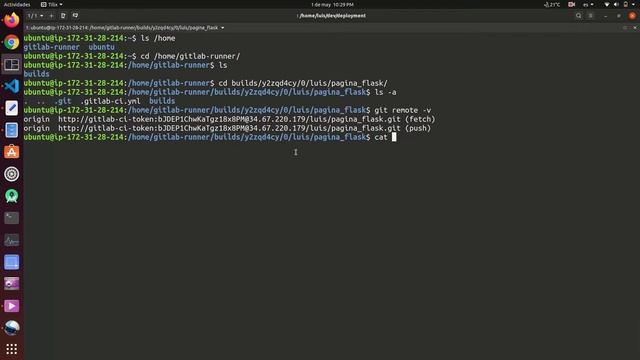This screenshot has width=640, height=360.
Task: Open the blue screen app in the dock
Action: point(11,262)
